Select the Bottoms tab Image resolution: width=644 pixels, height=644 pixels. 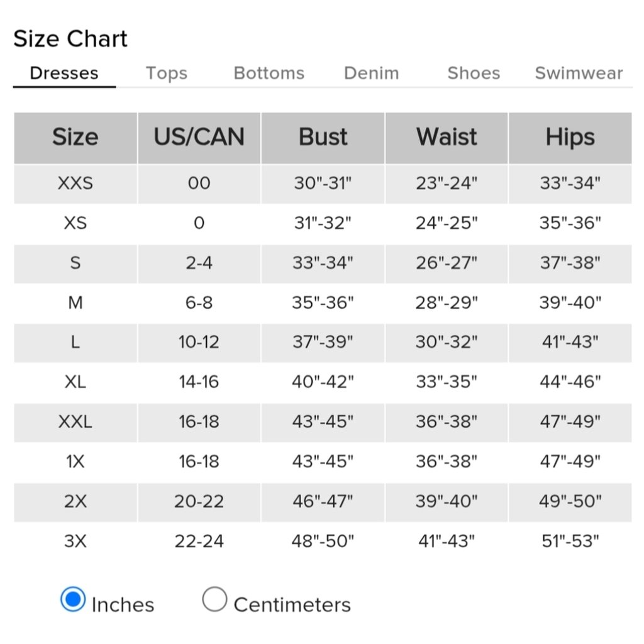[269, 73]
